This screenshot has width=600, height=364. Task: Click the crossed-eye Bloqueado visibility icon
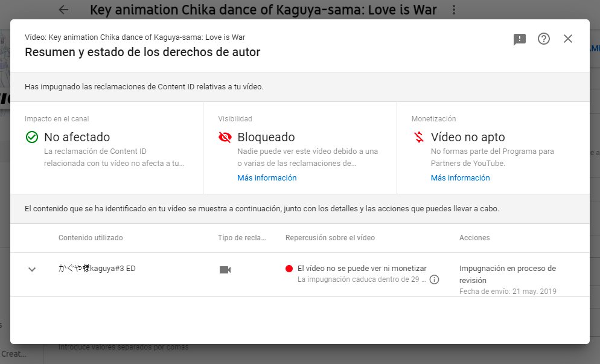click(225, 137)
